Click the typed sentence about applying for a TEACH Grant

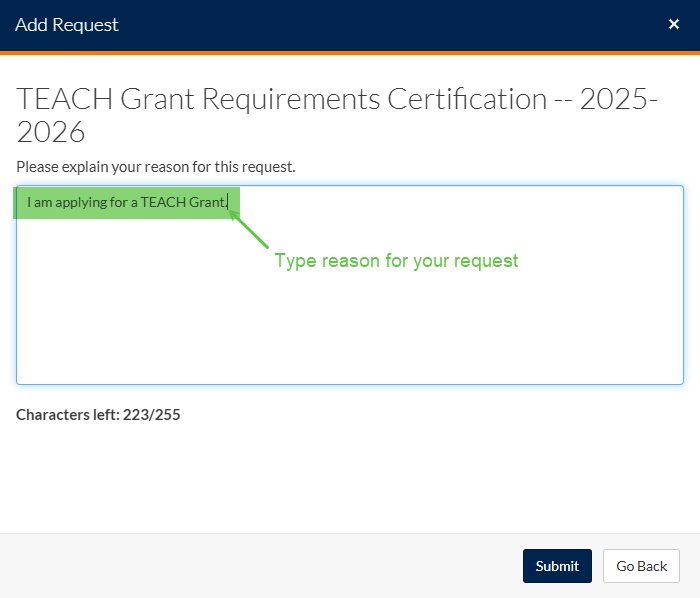[127, 203]
